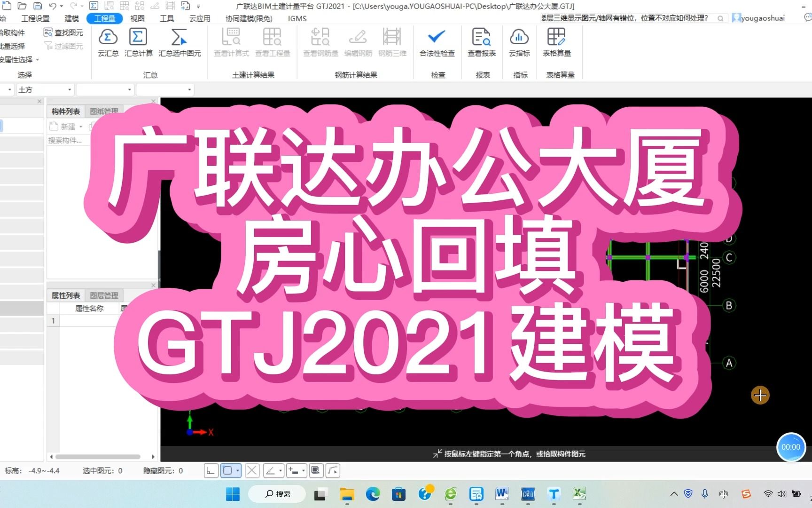Click the 云汇总 cloud summary icon
The width and height of the screenshot is (812, 508).
[x=108, y=42]
